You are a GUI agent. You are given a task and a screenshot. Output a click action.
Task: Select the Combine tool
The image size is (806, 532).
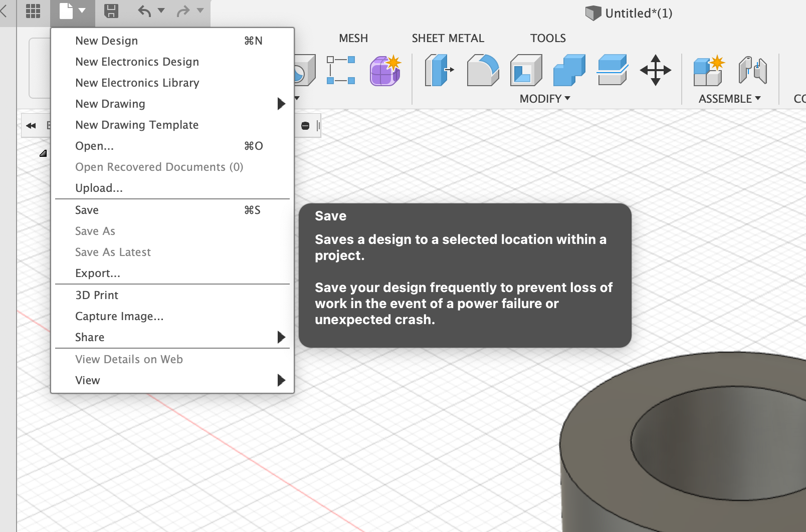[568, 71]
